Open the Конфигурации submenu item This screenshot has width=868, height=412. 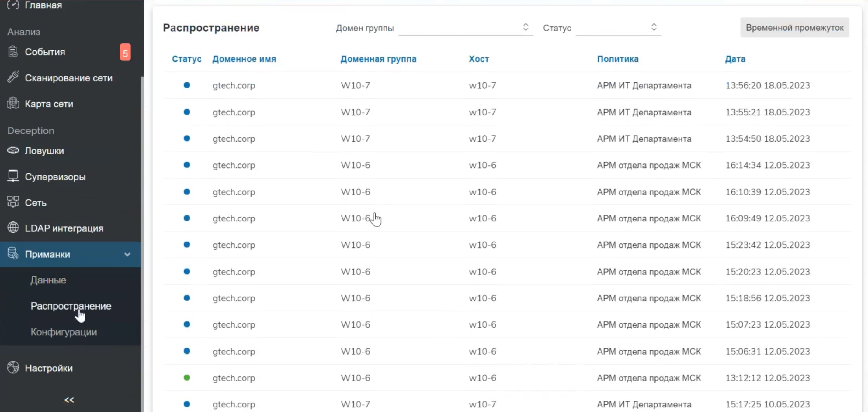64,332
